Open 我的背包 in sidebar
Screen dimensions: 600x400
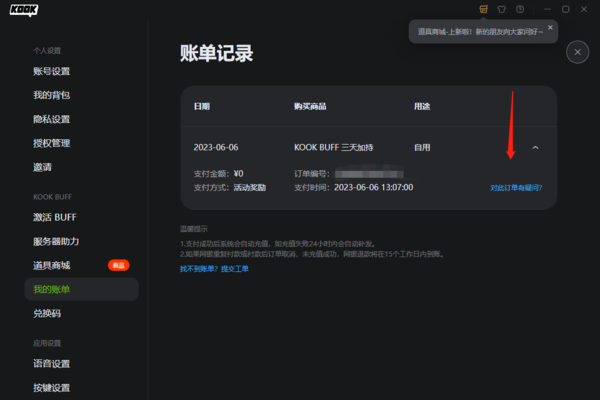[52, 95]
